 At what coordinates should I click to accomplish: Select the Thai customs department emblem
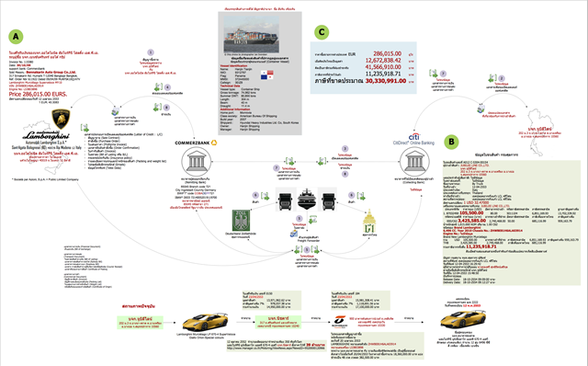pos(369,222)
